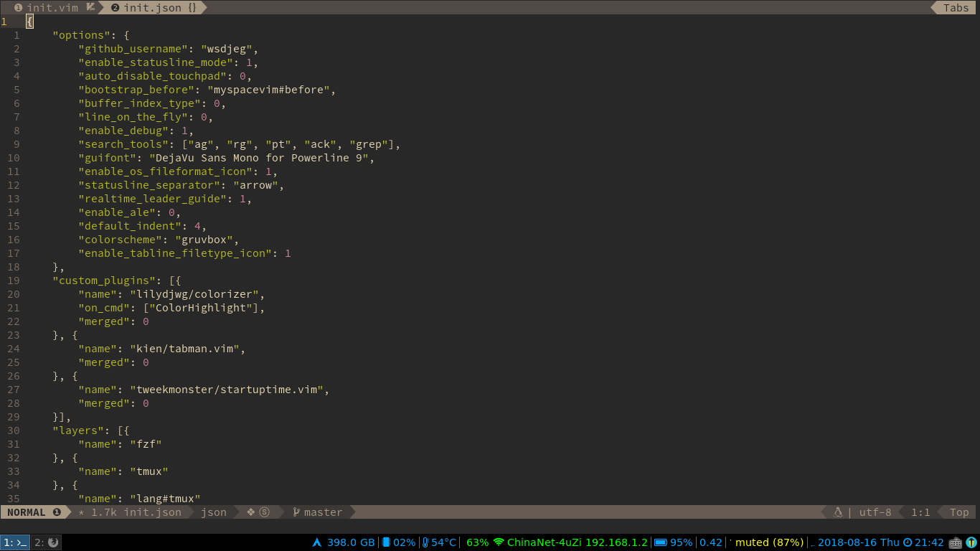The width and height of the screenshot is (980, 551).
Task: Click the 192.168.1.2 IP address
Action: (616, 542)
